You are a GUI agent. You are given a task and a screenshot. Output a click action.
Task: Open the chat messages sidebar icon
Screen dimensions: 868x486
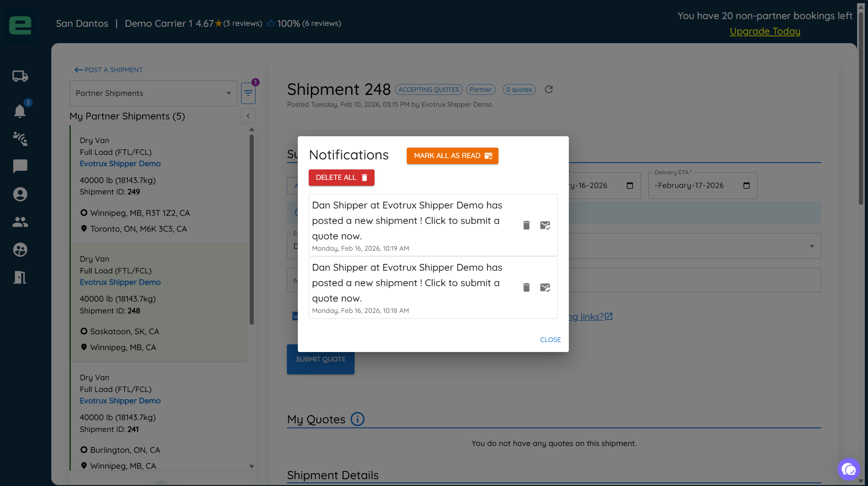pos(20,166)
